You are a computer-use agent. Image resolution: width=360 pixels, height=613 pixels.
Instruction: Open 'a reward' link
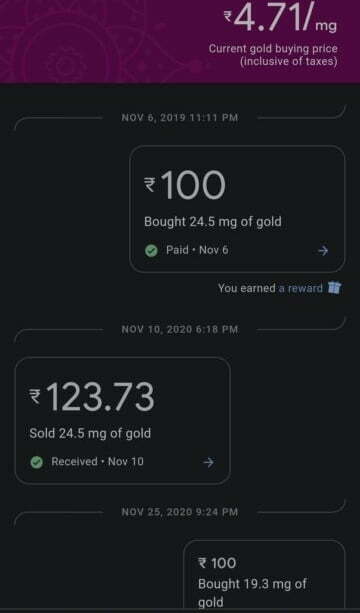coord(300,288)
